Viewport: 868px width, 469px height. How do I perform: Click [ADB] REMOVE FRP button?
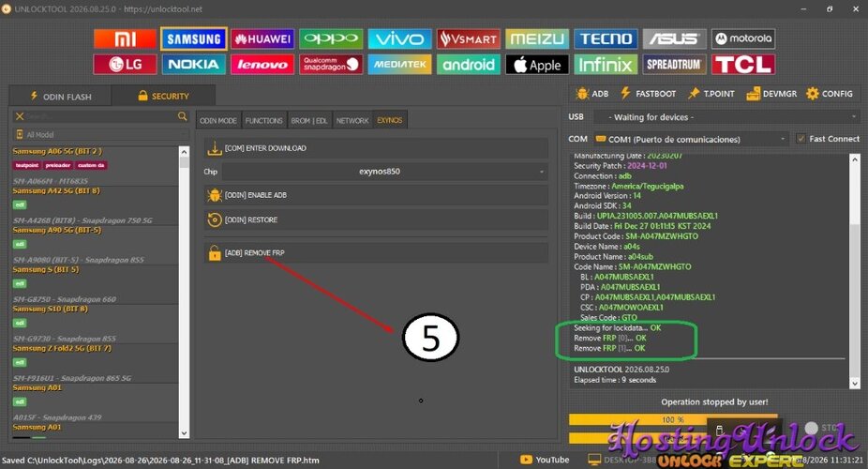[x=376, y=253]
